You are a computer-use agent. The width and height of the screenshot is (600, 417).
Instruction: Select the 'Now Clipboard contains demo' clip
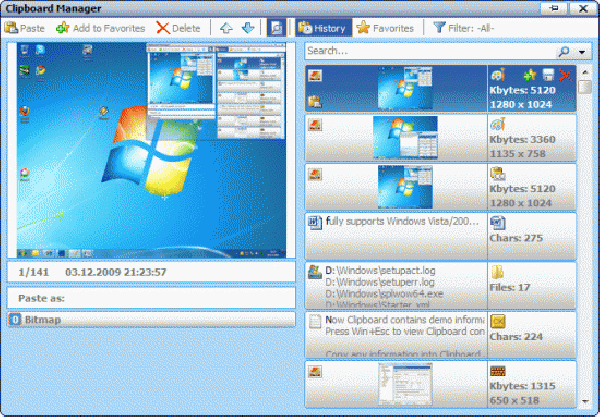click(x=396, y=335)
